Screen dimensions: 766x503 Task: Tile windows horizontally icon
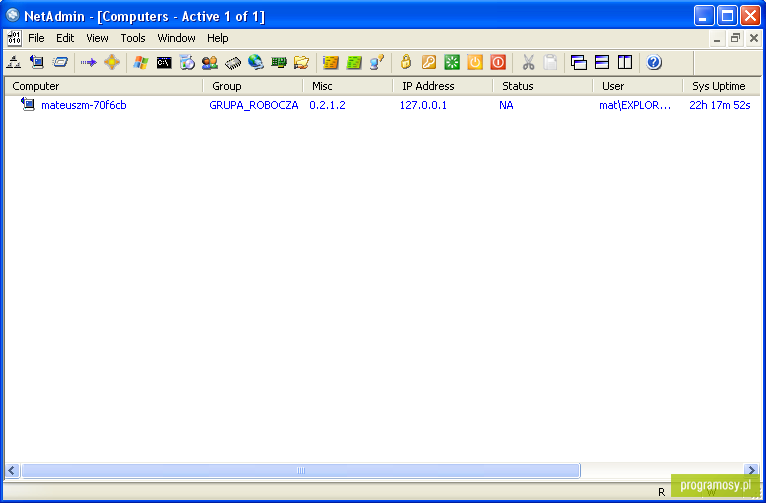click(x=602, y=63)
